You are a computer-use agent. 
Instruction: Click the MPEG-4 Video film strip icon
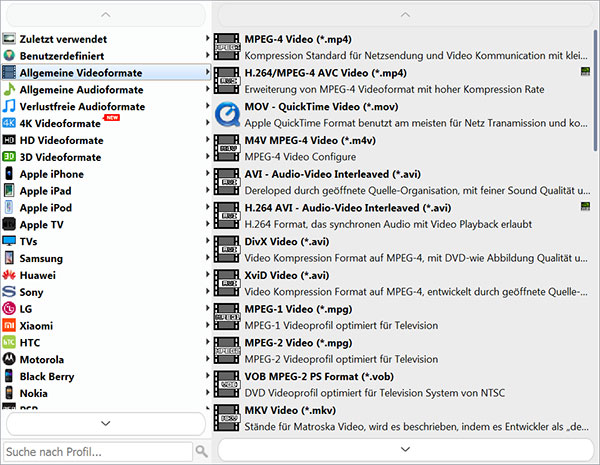(x=227, y=47)
